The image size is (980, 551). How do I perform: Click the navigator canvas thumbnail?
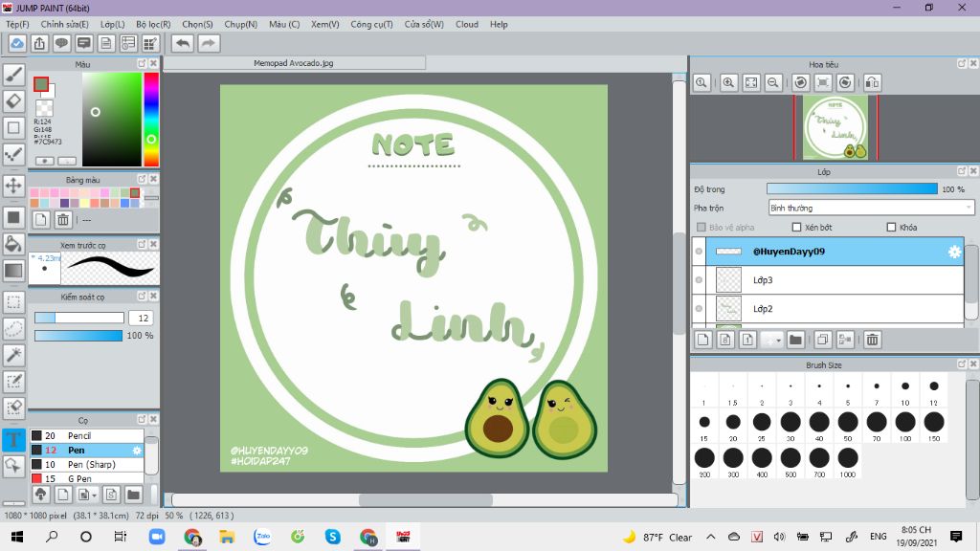(835, 127)
